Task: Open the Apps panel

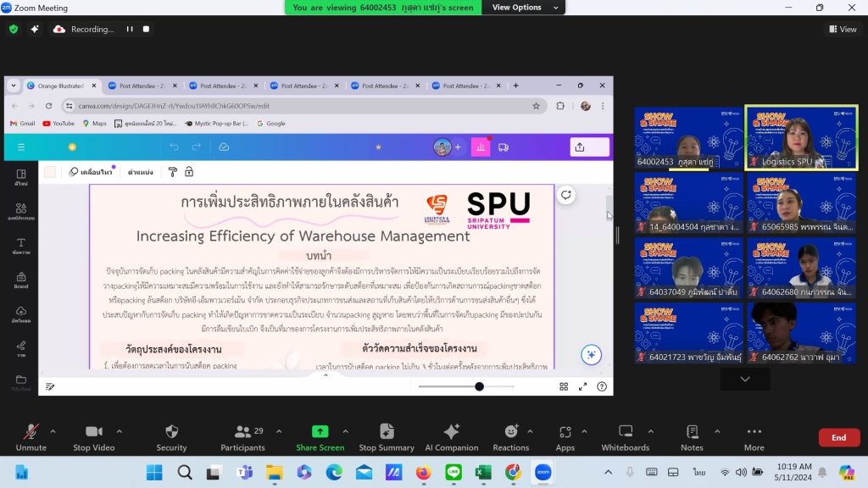Action: pos(565,437)
